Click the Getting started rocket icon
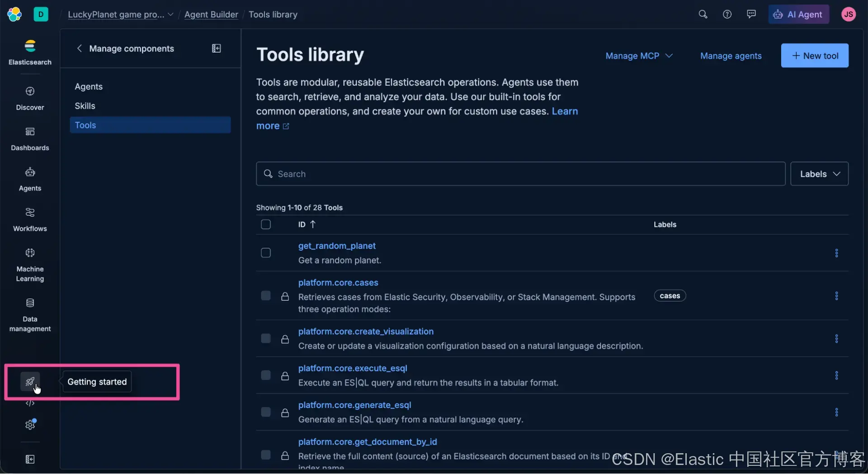The height and width of the screenshot is (474, 868). (x=30, y=381)
